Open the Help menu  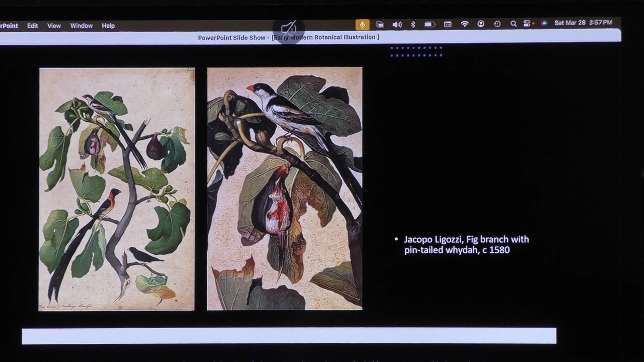pyautogui.click(x=108, y=26)
